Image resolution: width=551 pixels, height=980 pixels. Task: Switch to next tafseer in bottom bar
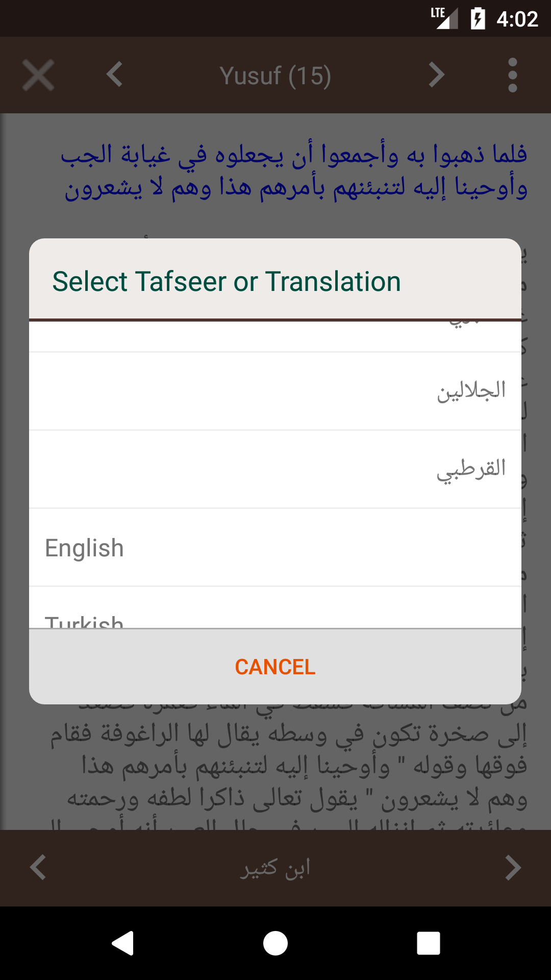[512, 867]
